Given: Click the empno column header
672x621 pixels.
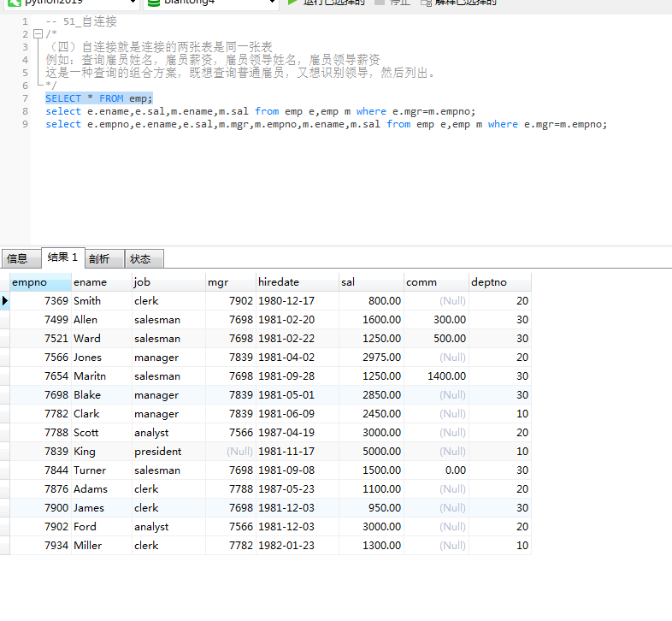Looking at the screenshot, I should tap(40, 282).
